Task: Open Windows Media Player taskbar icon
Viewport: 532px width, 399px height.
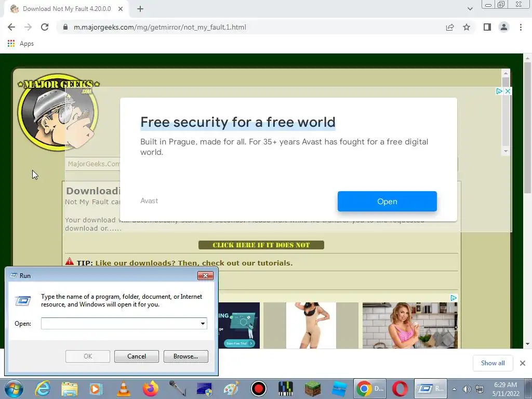Action: pyautogui.click(x=96, y=389)
